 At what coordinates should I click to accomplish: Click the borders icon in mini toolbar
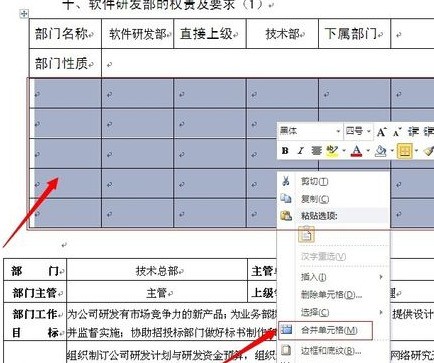[404, 151]
